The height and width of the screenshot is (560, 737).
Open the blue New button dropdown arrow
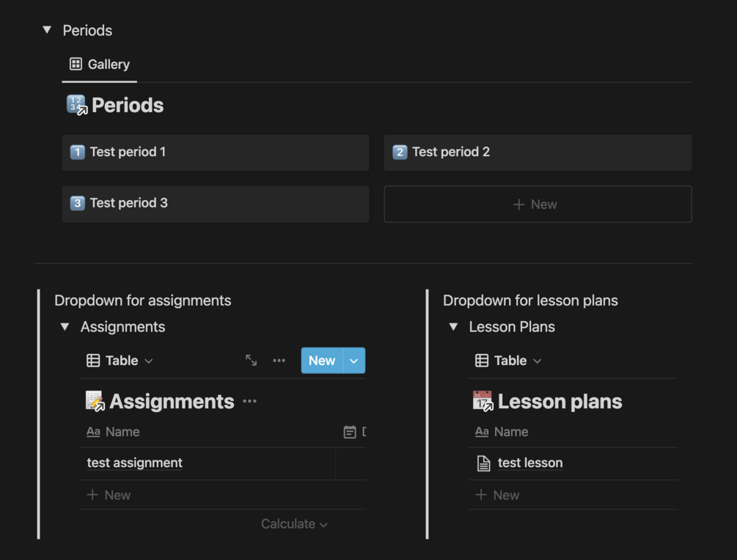(354, 361)
